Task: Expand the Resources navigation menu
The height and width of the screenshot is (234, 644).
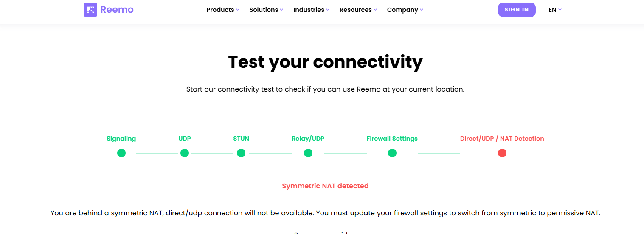Action: click(x=358, y=10)
